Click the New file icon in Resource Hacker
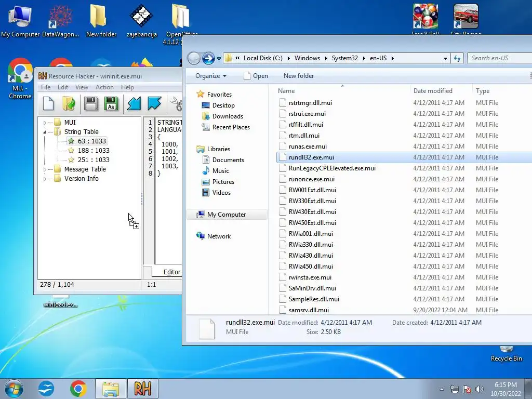This screenshot has height=399, width=532. (48, 104)
